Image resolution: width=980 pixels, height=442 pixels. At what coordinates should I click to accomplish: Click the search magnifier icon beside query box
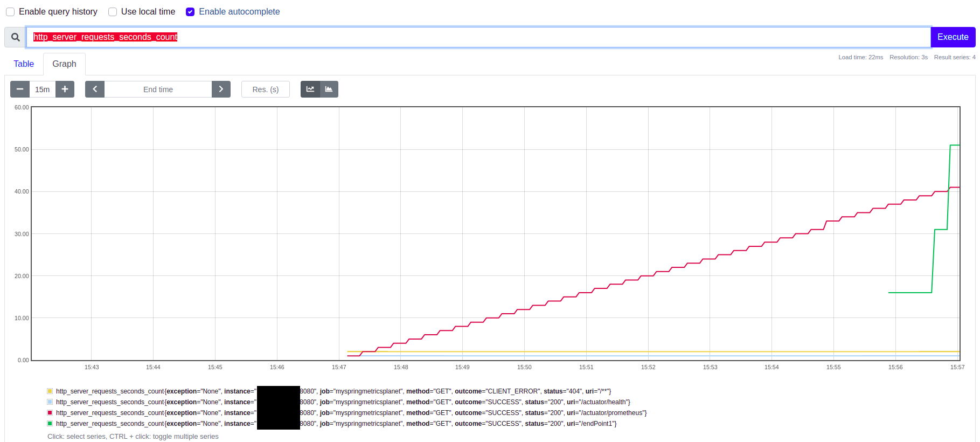(x=15, y=37)
